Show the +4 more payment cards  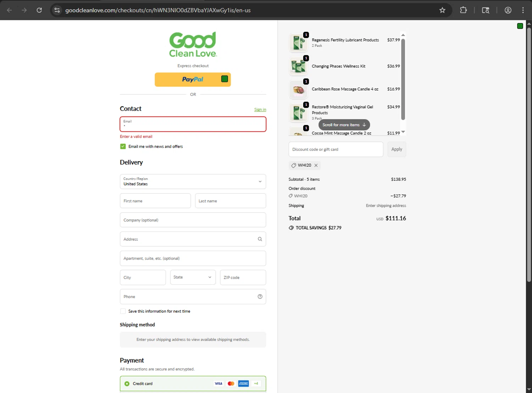(x=256, y=383)
